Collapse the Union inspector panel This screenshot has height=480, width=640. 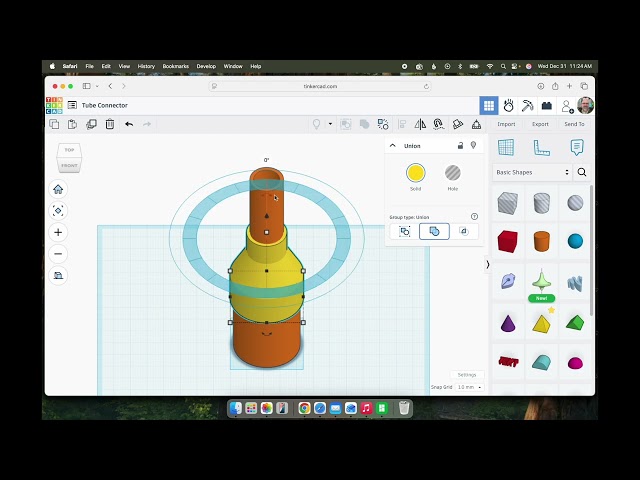[393, 146]
